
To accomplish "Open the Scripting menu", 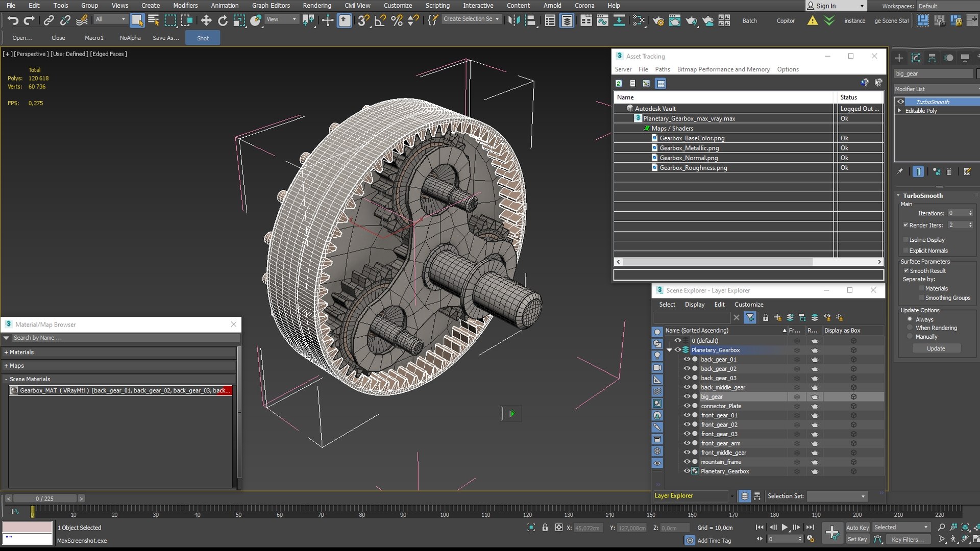I will click(437, 6).
